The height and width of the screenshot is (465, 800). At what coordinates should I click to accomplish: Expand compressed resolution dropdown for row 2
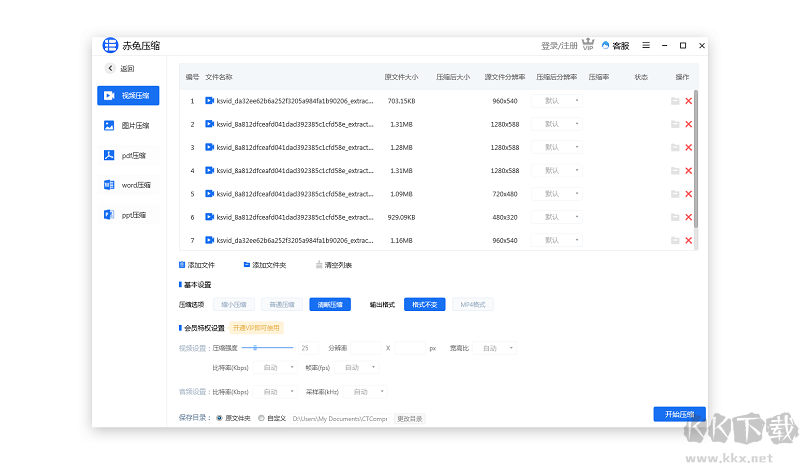[556, 124]
